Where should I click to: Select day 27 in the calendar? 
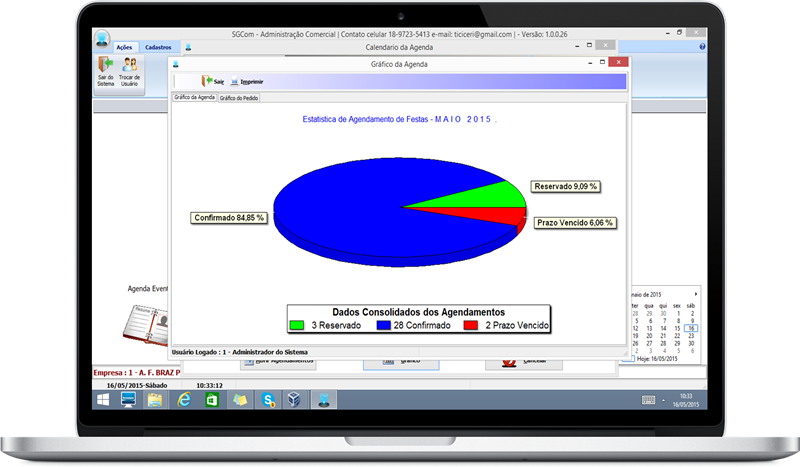tap(649, 343)
